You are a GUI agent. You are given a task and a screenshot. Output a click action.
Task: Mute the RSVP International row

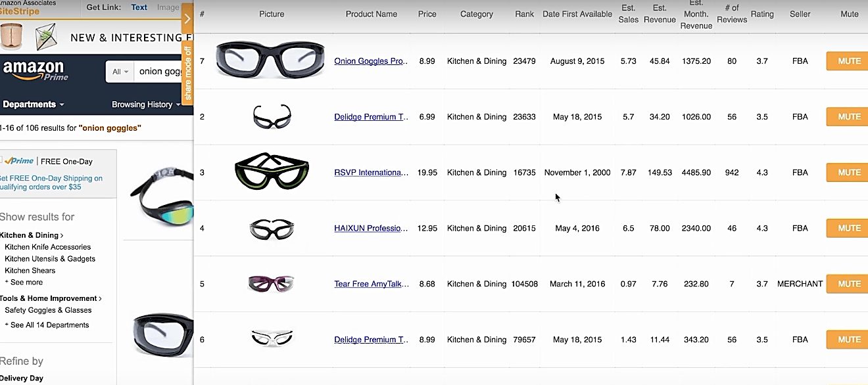point(848,172)
